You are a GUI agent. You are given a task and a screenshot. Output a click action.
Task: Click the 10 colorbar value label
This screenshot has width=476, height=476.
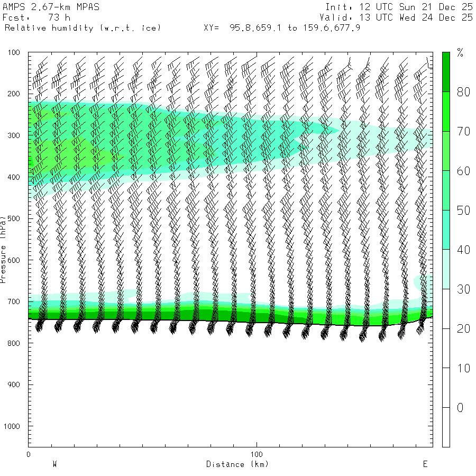[x=463, y=368]
